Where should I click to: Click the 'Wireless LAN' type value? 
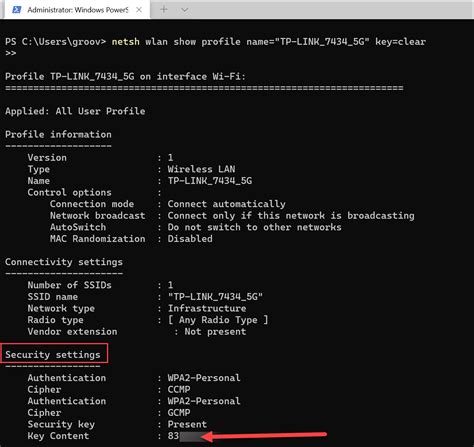[201, 169]
